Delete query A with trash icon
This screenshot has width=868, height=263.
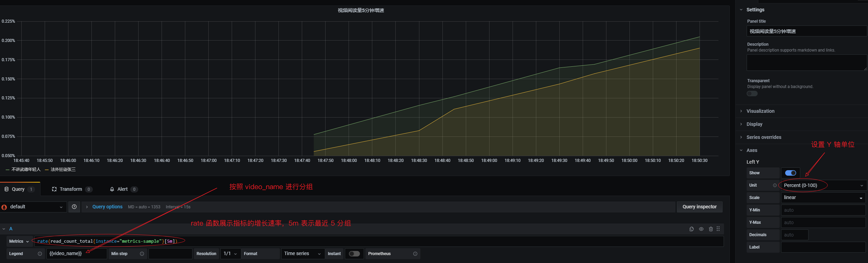coord(711,229)
